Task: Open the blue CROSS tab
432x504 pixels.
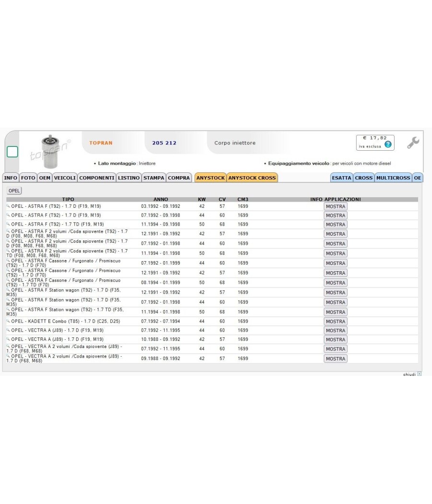Action: click(x=363, y=178)
